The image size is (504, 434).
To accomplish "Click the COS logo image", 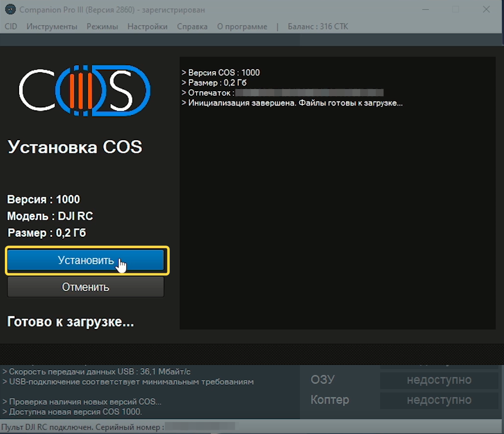I will [x=84, y=91].
